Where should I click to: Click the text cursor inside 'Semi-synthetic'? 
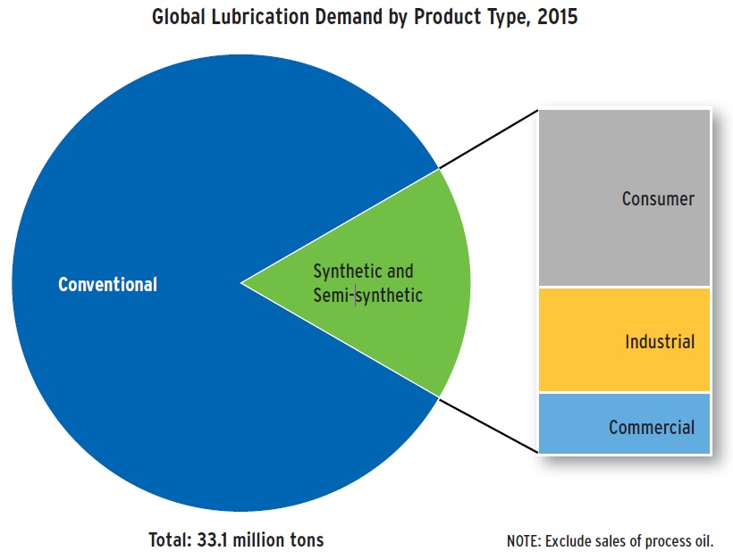pos(356,295)
